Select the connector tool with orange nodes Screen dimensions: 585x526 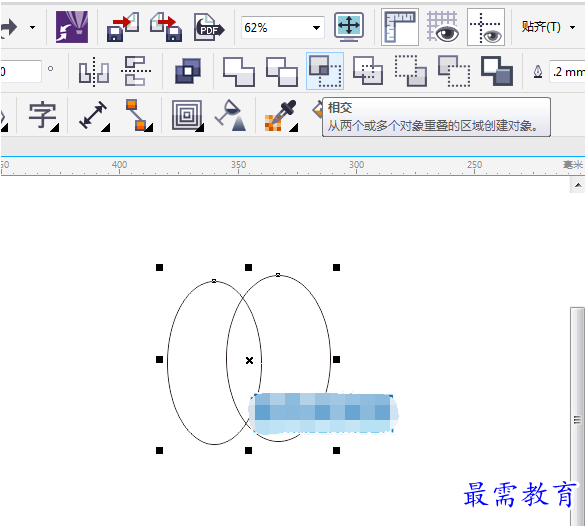point(138,115)
